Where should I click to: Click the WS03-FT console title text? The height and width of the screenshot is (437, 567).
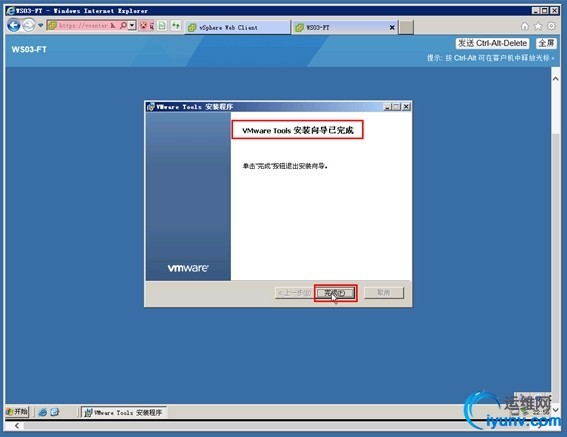click(29, 50)
